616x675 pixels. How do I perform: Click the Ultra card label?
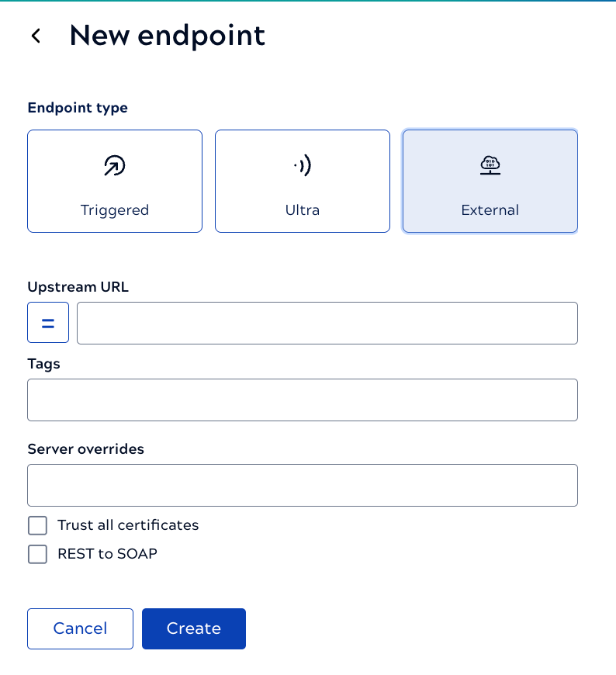pos(302,209)
